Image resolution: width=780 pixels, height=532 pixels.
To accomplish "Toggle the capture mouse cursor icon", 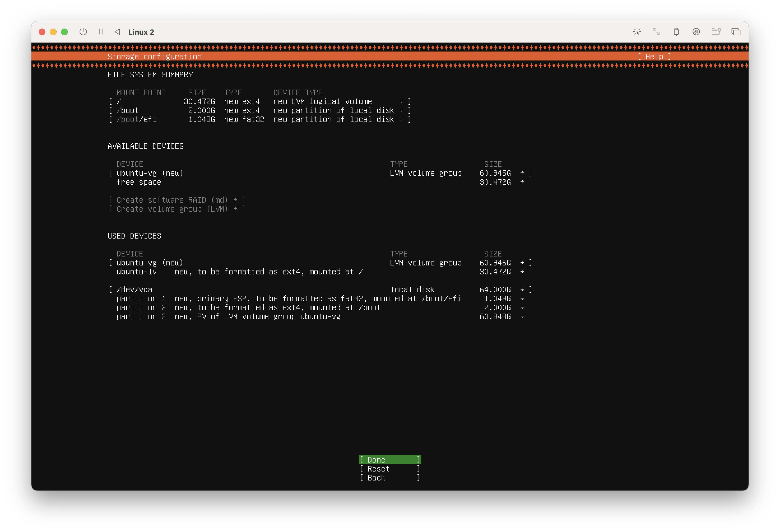I will coord(637,32).
